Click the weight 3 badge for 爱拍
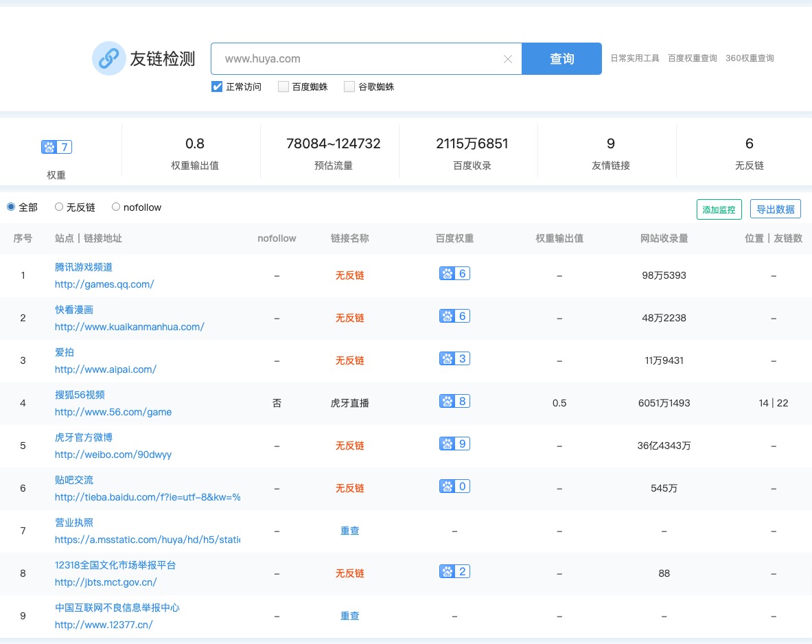The width and height of the screenshot is (812, 644). coord(454,358)
